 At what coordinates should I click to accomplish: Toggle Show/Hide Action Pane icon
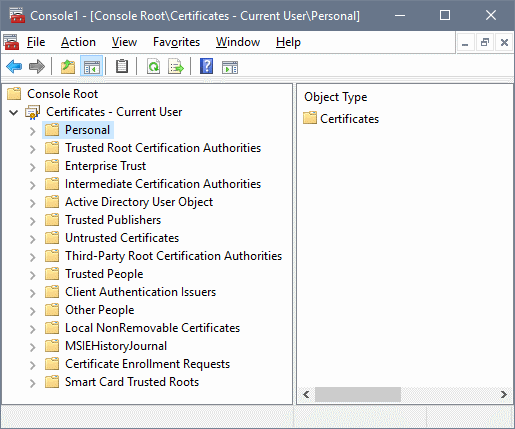pos(230,67)
